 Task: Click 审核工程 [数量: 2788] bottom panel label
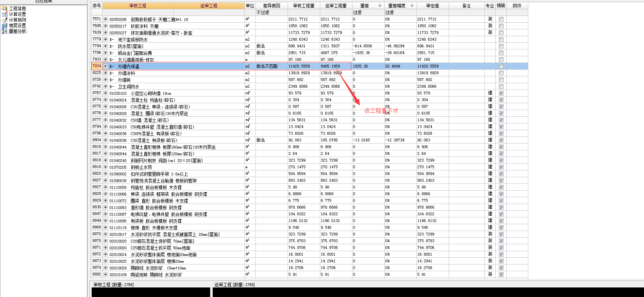pos(114,285)
